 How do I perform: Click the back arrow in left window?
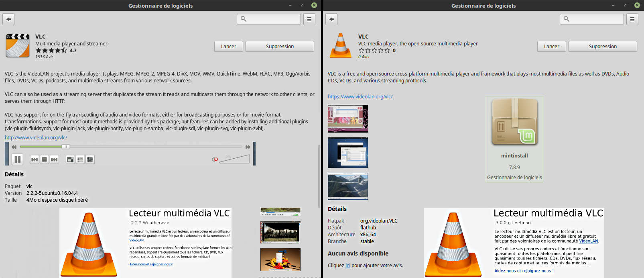pos(8,19)
